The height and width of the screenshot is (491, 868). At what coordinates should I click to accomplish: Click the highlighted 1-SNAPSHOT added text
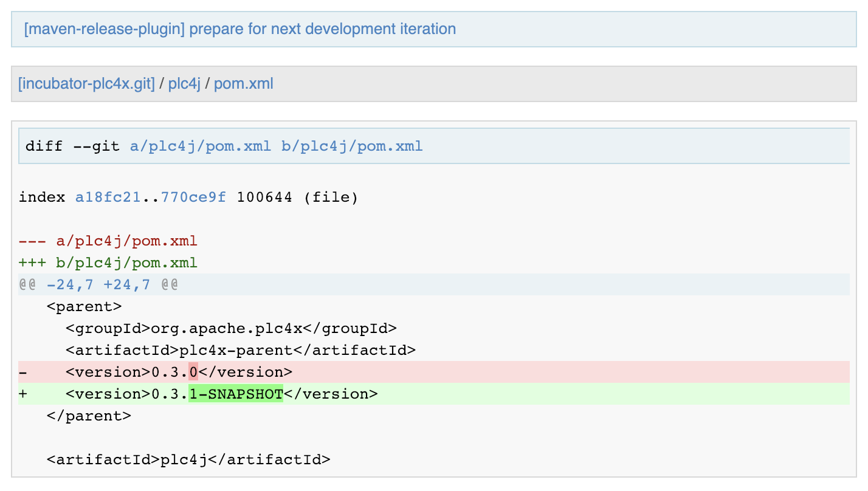pyautogui.click(x=236, y=394)
